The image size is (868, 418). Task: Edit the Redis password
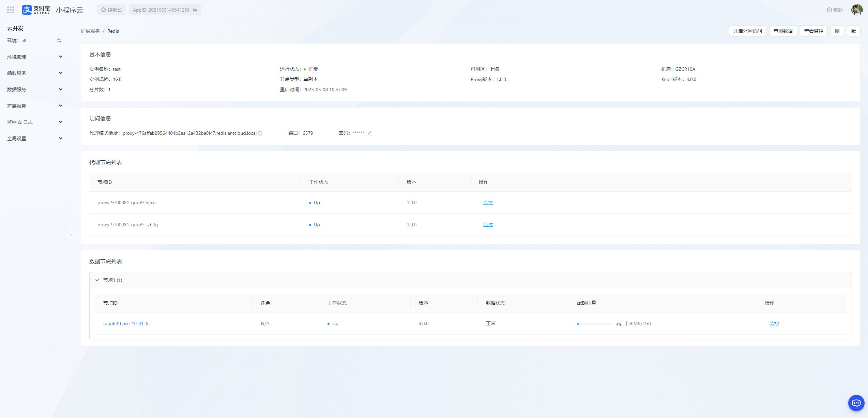[x=370, y=133]
